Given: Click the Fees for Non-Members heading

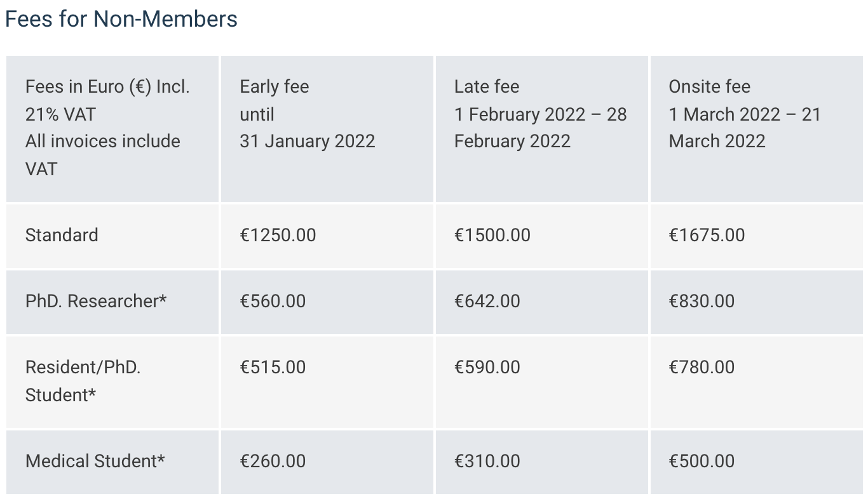Looking at the screenshot, I should click(x=121, y=19).
